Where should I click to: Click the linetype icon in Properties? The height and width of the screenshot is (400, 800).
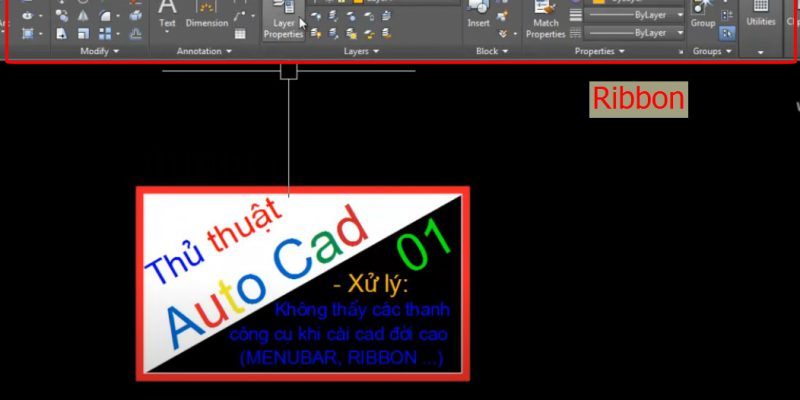tap(576, 33)
